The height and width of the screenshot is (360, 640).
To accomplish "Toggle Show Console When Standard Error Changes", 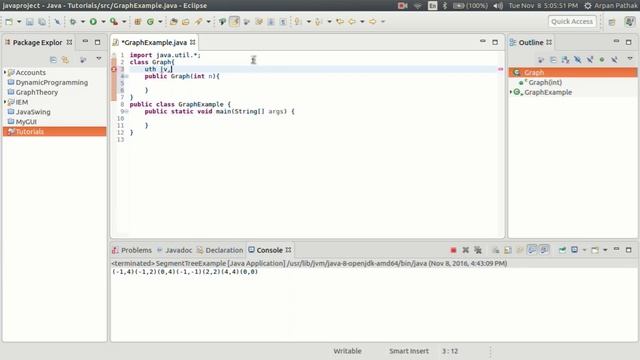I will [x=544, y=250].
